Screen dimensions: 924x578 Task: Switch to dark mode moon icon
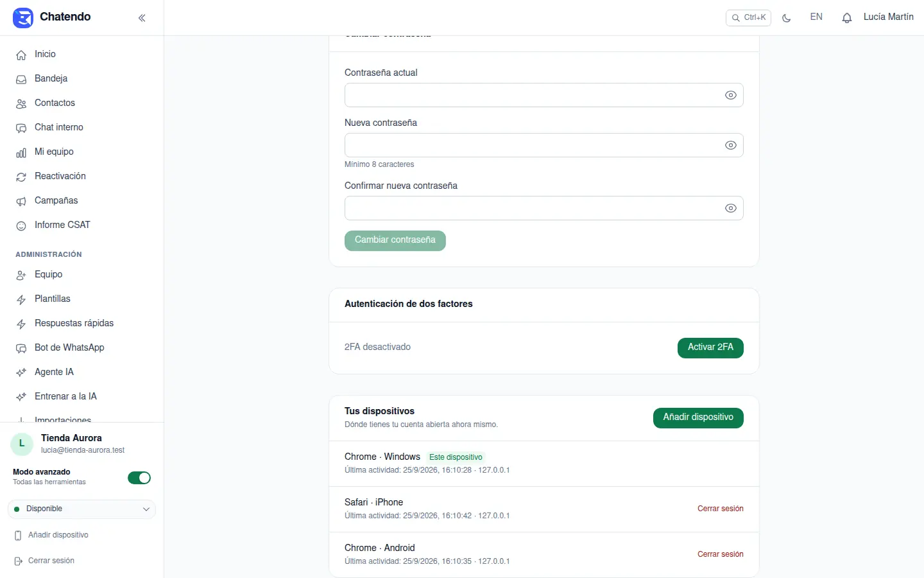coord(787,18)
